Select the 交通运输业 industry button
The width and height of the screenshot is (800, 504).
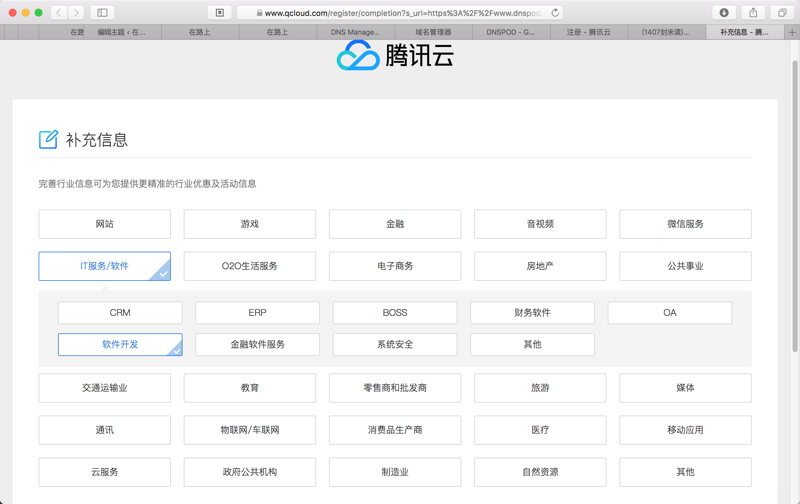click(105, 388)
